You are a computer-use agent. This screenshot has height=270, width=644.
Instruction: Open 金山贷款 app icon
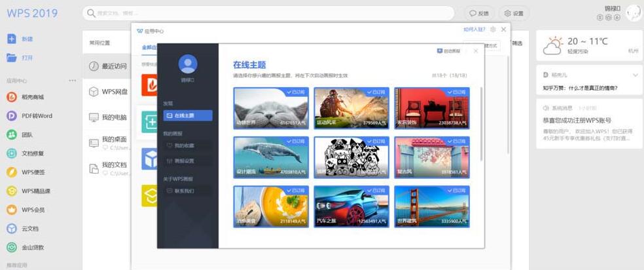(12, 248)
